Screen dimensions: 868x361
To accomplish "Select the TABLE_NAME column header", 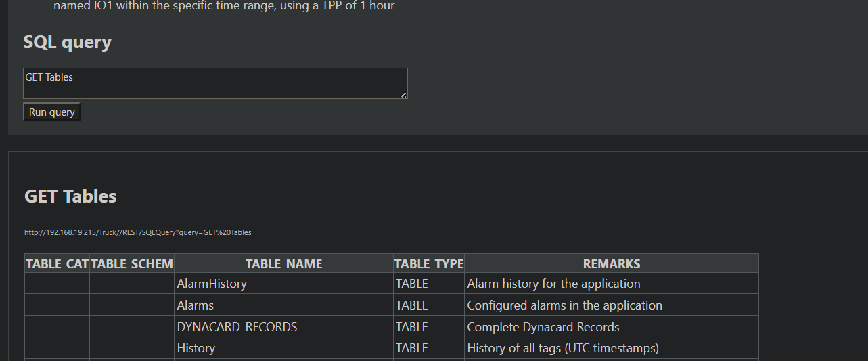I will coord(283,264).
